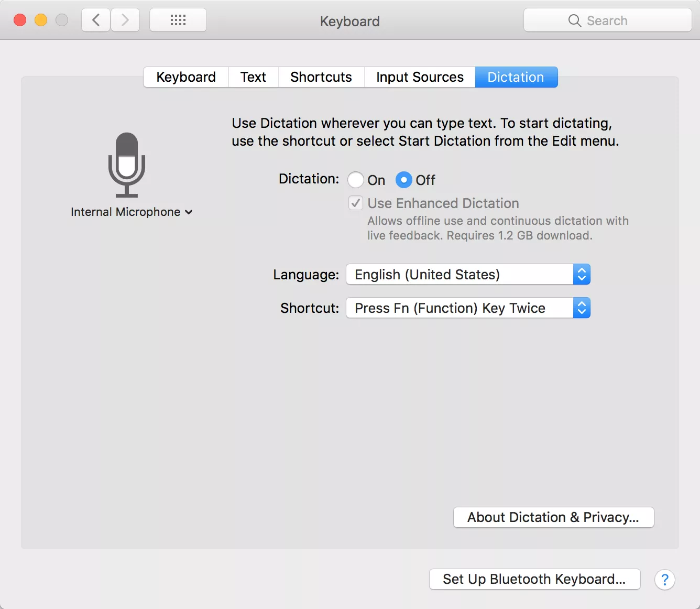Select the Dictation tab
The width and height of the screenshot is (700, 609).
[516, 77]
